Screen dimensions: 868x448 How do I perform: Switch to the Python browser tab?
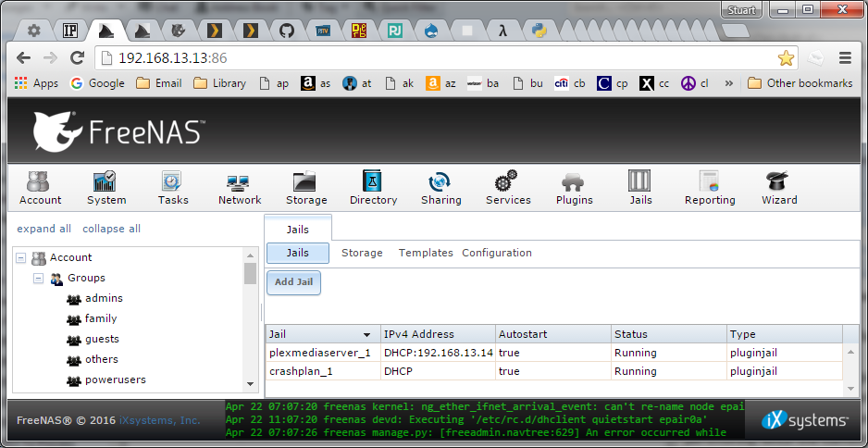tap(539, 31)
